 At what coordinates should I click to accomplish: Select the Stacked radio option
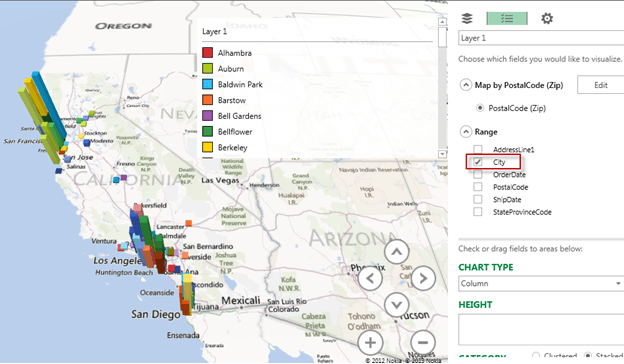pyautogui.click(x=588, y=355)
